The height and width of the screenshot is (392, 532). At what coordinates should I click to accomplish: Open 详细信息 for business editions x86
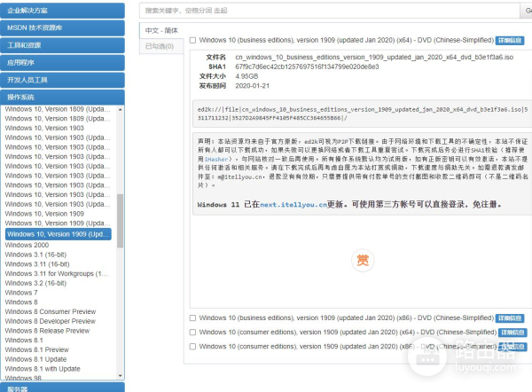click(510, 318)
